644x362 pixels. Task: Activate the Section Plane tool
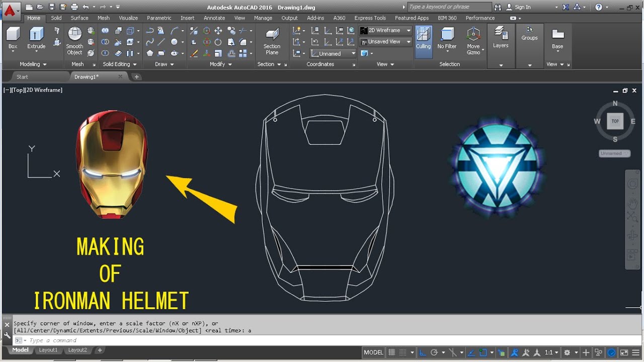coord(272,40)
